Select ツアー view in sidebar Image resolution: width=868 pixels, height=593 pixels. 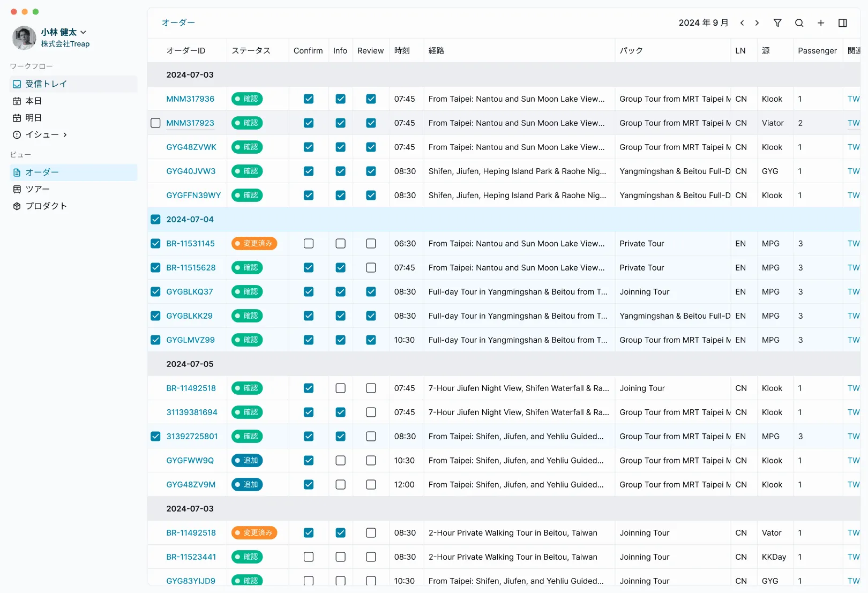pyautogui.click(x=38, y=189)
